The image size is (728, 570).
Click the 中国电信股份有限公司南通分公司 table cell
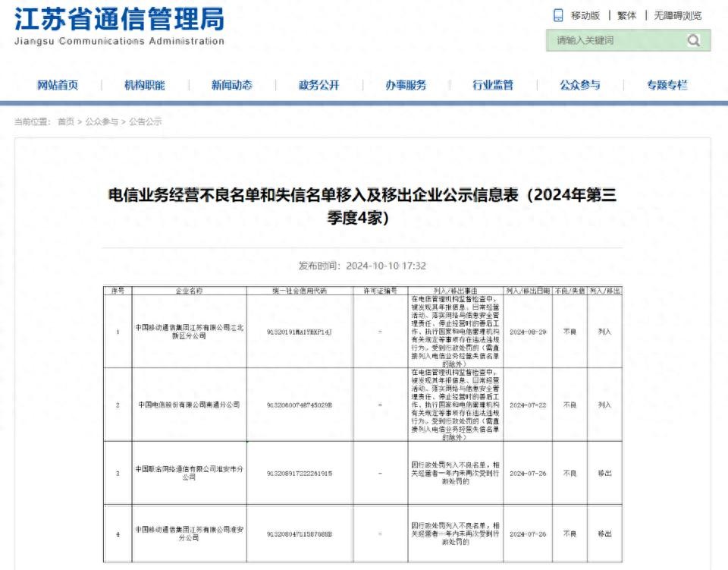(189, 405)
